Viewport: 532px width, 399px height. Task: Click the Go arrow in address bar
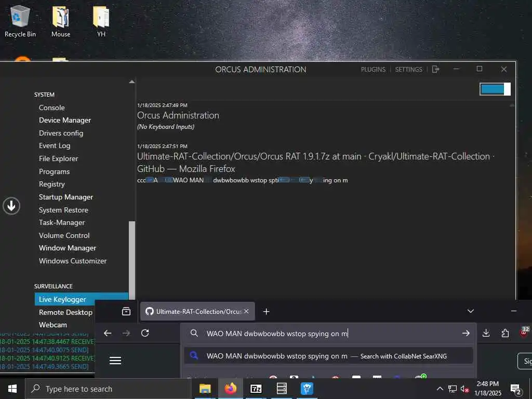[466, 334]
